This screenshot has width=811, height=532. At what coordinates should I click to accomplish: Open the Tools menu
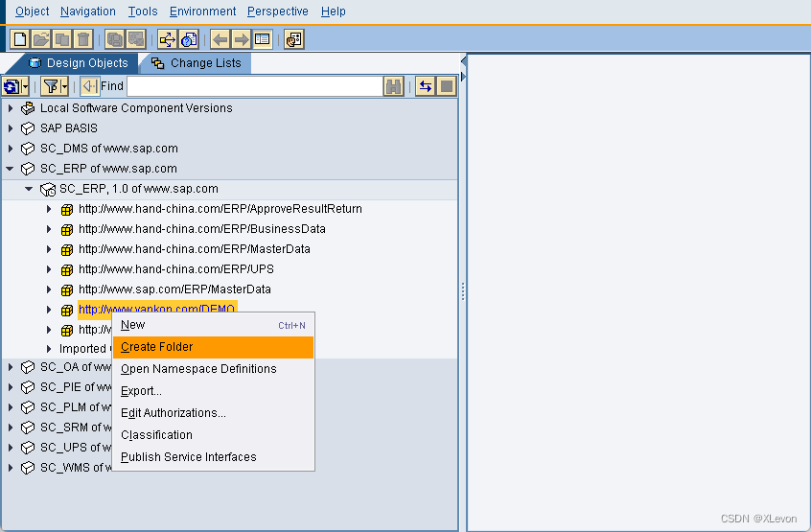pyautogui.click(x=143, y=12)
